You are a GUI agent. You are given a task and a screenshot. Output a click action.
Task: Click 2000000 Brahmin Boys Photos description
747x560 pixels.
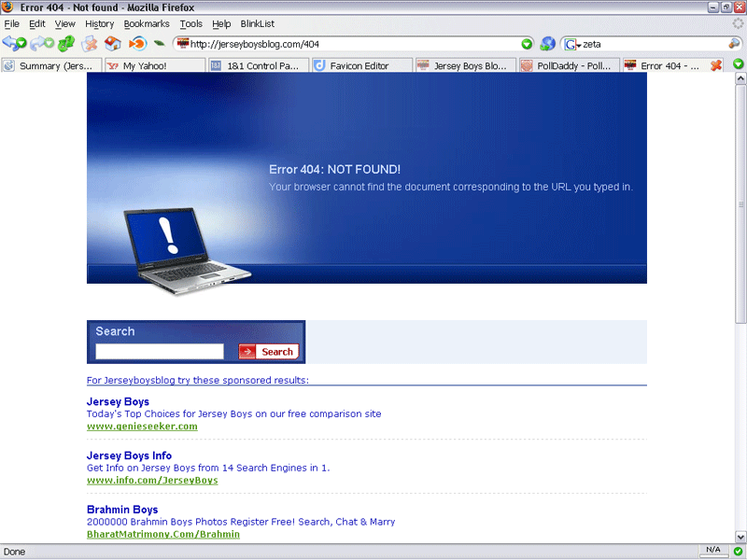241,522
